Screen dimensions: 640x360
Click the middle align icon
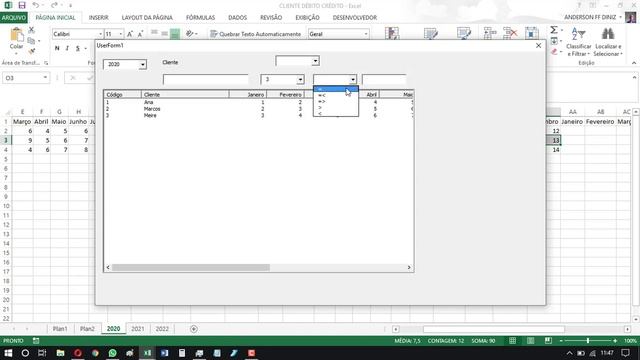[164, 33]
